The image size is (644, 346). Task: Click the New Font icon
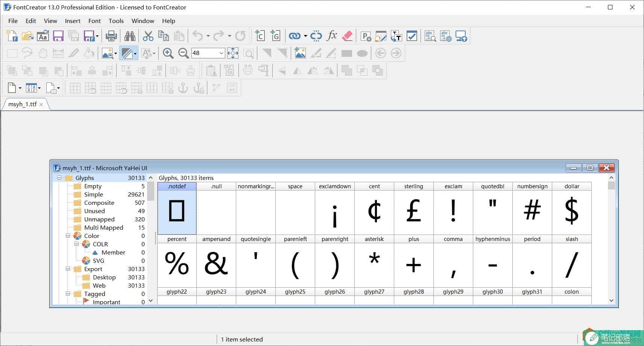click(x=12, y=36)
